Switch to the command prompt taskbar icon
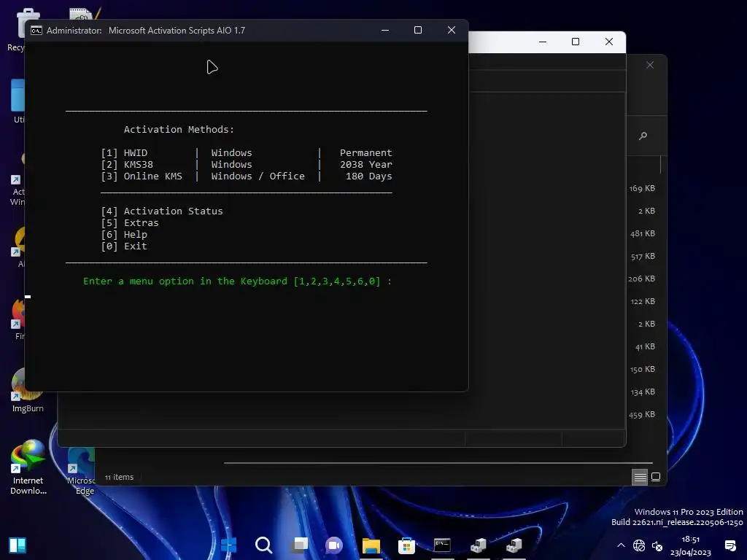The height and width of the screenshot is (560, 747). pos(442,545)
